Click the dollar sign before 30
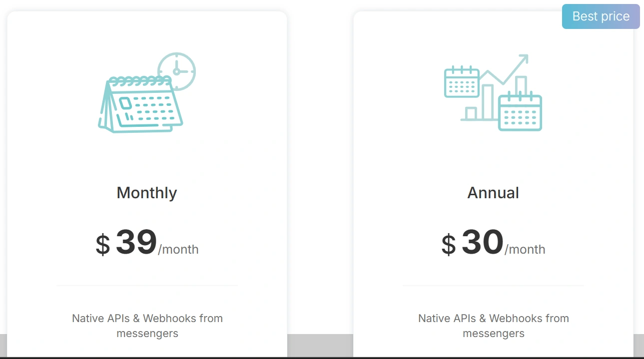Viewport: 644px width, 359px height. 449,245
